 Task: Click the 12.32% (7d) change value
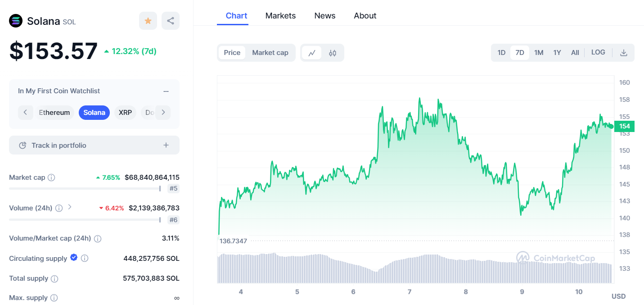pos(130,51)
